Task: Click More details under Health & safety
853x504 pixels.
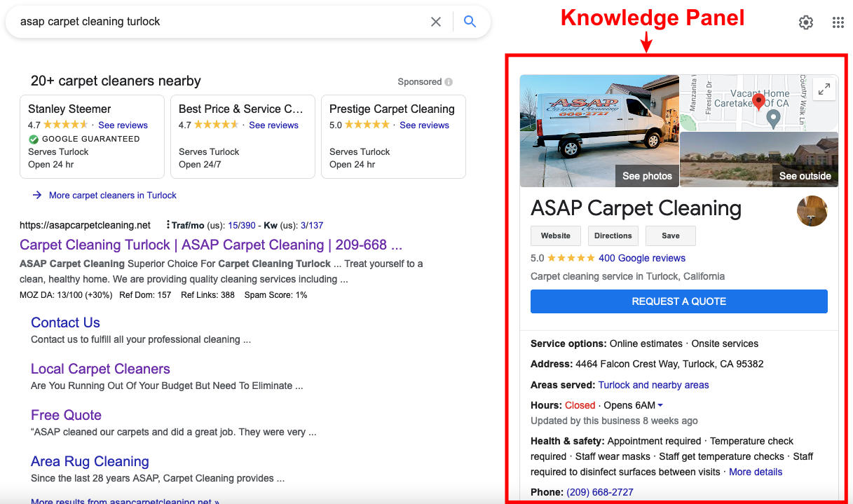Action: [756, 472]
